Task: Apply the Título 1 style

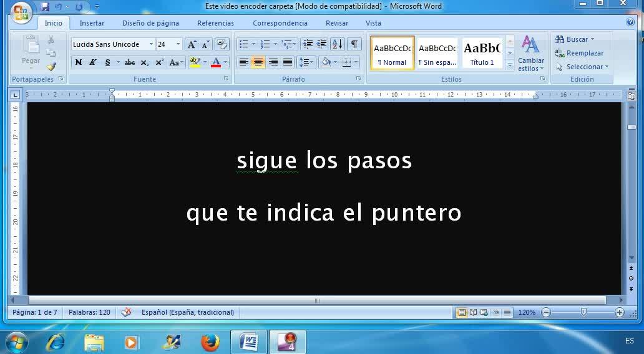Action: click(482, 53)
